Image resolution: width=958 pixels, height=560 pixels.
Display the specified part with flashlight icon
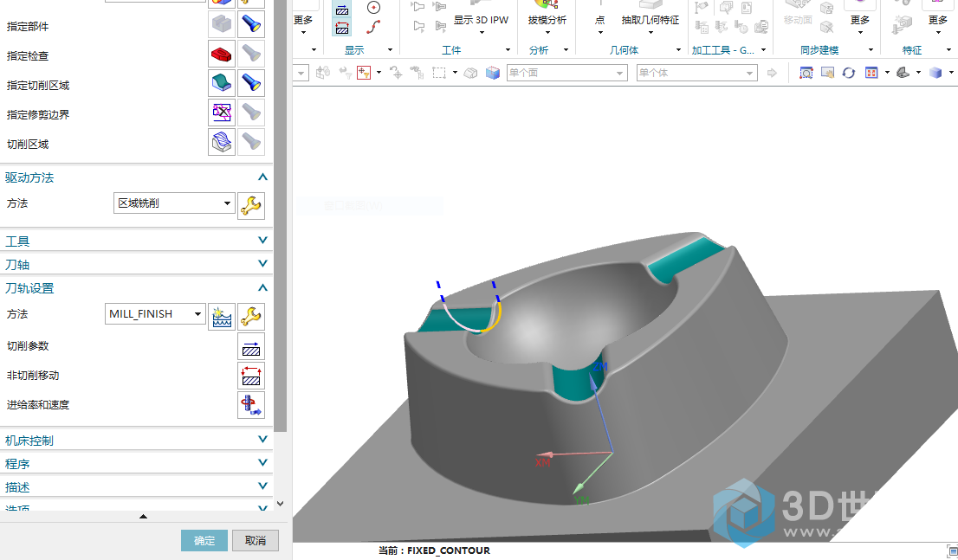pyautogui.click(x=251, y=24)
